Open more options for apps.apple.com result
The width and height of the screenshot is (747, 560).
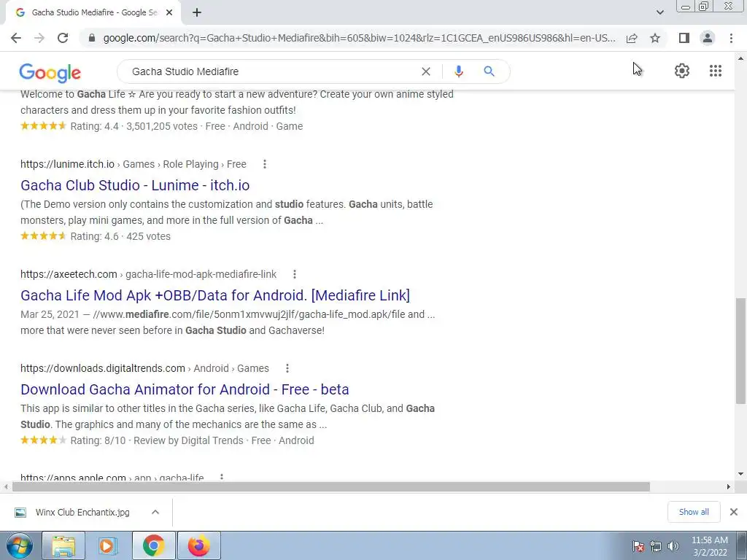pos(222,477)
